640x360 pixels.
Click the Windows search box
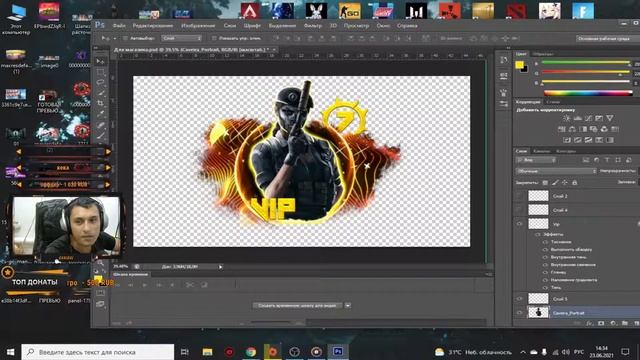point(98,352)
